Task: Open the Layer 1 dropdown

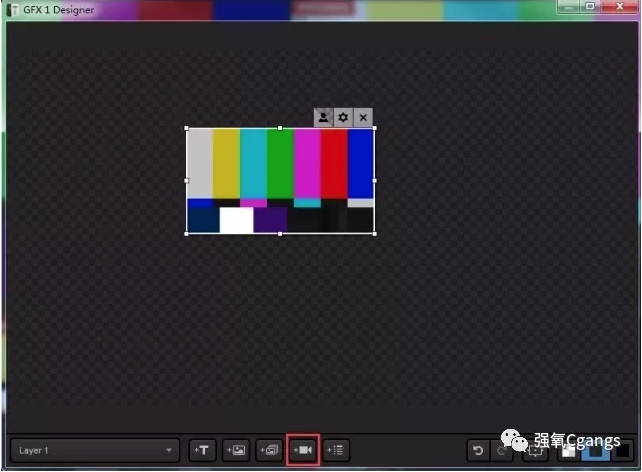Action: pos(95,450)
